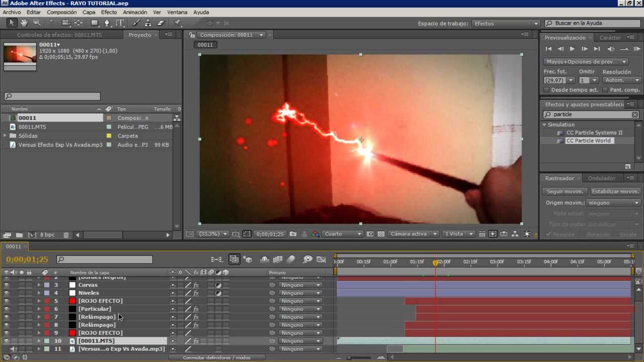Screen dimensions: 644x362
Task: Toggle visibility of the ROJO EFECTO layer
Action: point(7,300)
